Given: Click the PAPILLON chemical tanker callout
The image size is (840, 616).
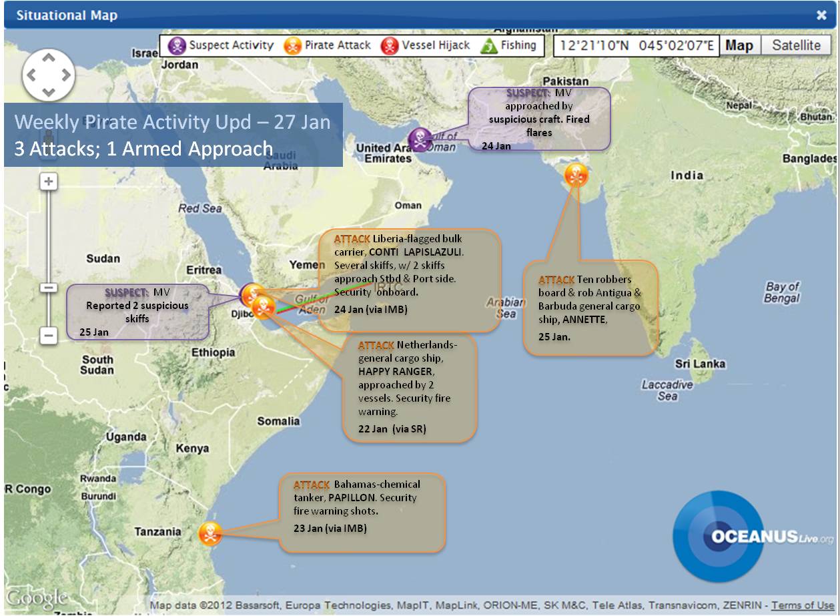Looking at the screenshot, I should click(x=362, y=513).
